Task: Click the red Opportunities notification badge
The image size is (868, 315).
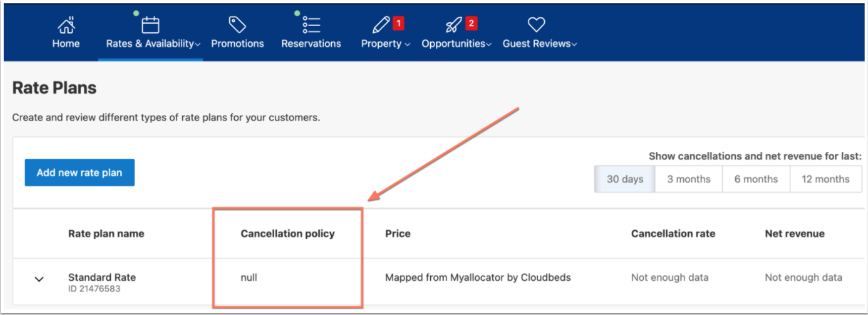Action: (x=471, y=23)
